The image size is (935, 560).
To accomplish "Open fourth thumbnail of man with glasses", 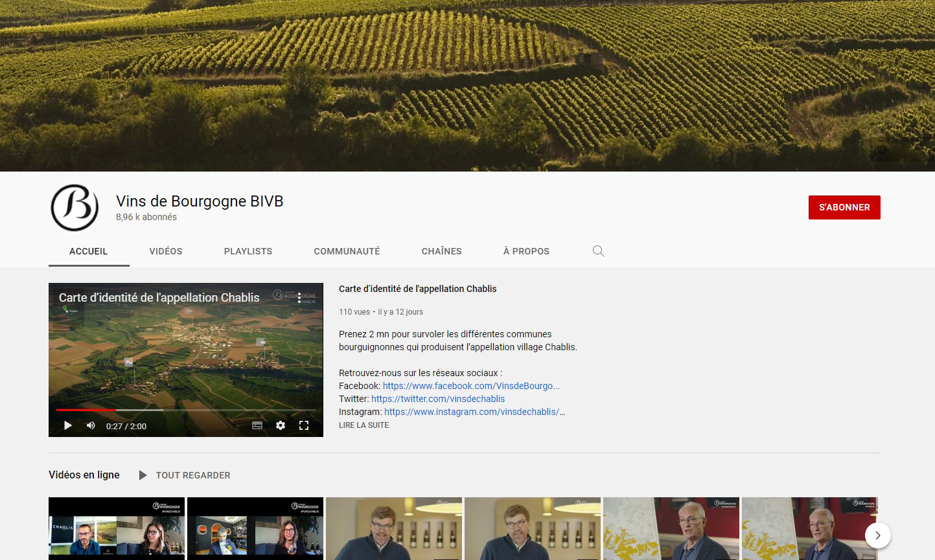I will coord(533,528).
